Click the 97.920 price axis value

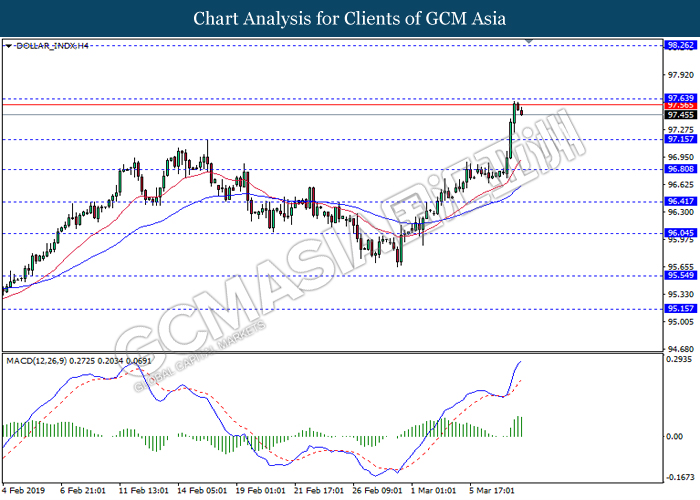coord(681,75)
